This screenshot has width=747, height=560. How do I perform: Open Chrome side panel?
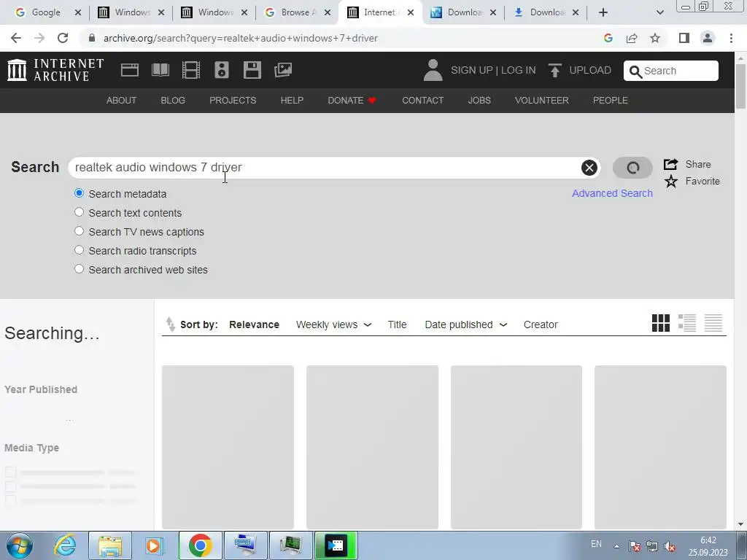click(684, 38)
